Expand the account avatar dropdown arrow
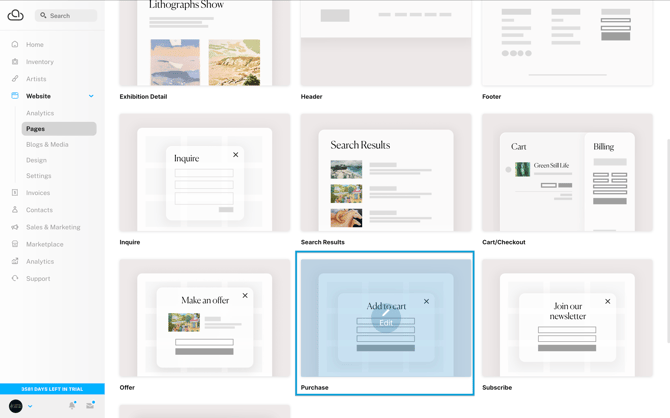This screenshot has height=418, width=670. pos(30,406)
